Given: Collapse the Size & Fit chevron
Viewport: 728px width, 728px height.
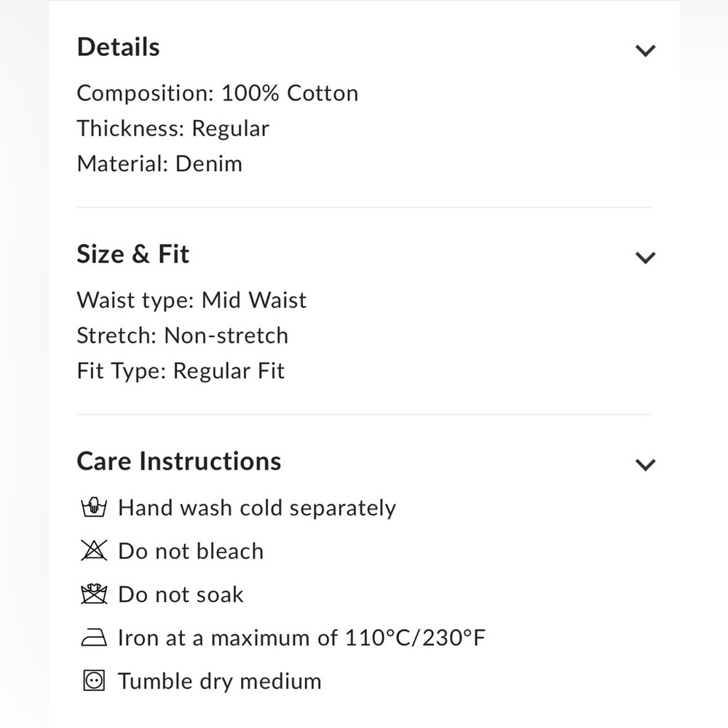Looking at the screenshot, I should 645,257.
